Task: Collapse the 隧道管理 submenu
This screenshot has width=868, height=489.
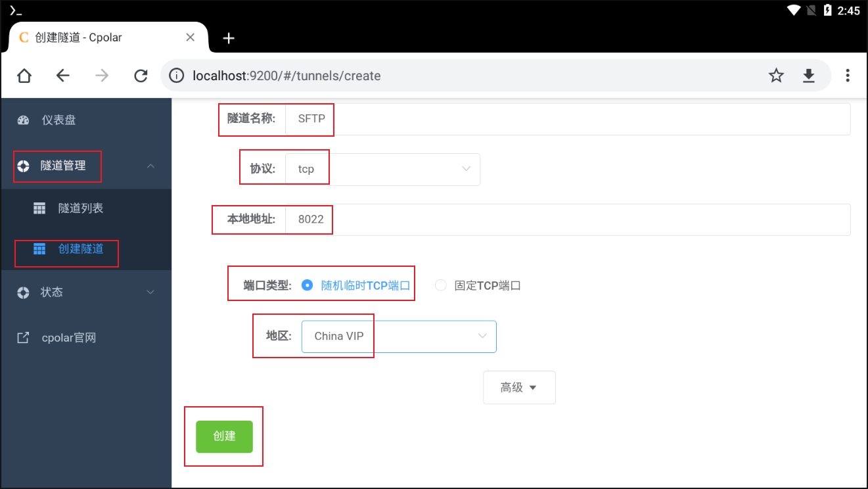Action: click(x=150, y=166)
